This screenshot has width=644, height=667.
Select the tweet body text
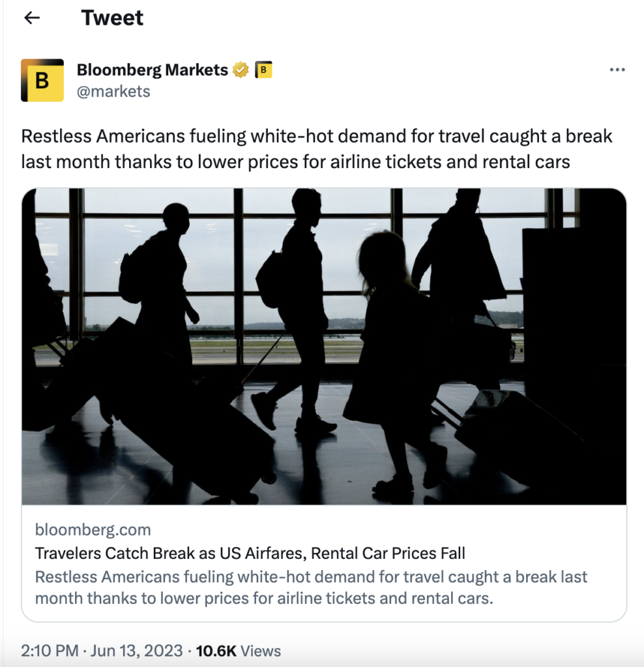coord(317,149)
